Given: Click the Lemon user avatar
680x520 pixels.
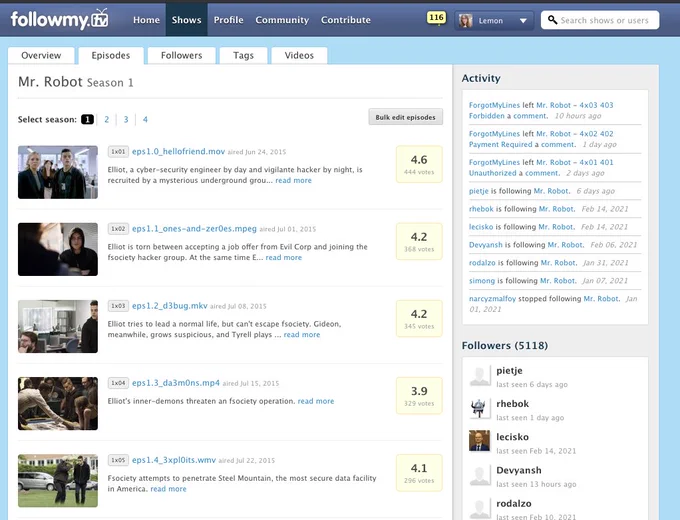Looking at the screenshot, I should (465, 20).
